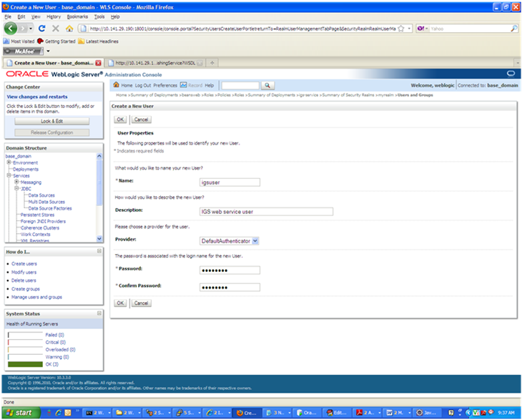Open the URL history dropdown arrow
The width and height of the screenshot is (522, 420).
point(410,29)
